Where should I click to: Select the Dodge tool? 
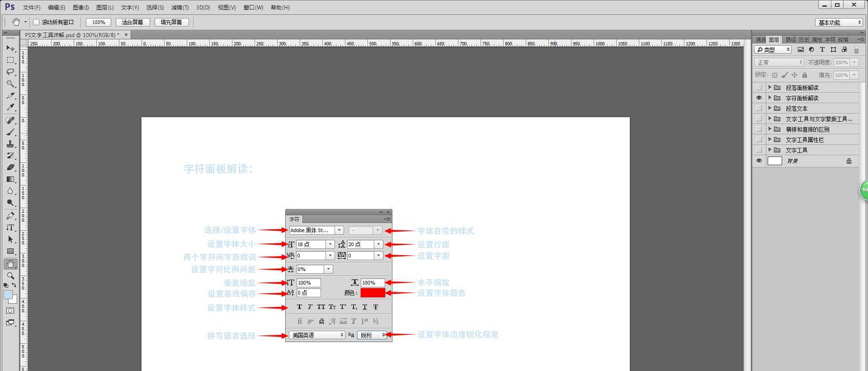pyautogui.click(x=10, y=203)
